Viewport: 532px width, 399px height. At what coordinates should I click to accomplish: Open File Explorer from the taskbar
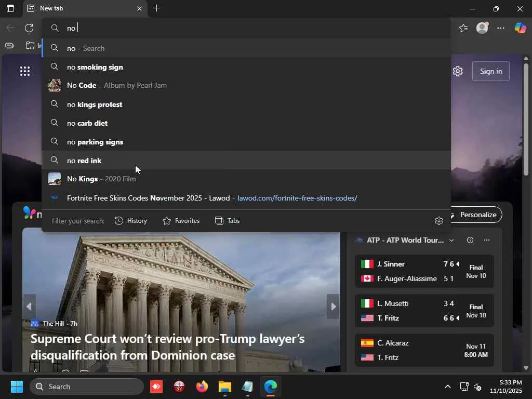[x=224, y=387]
